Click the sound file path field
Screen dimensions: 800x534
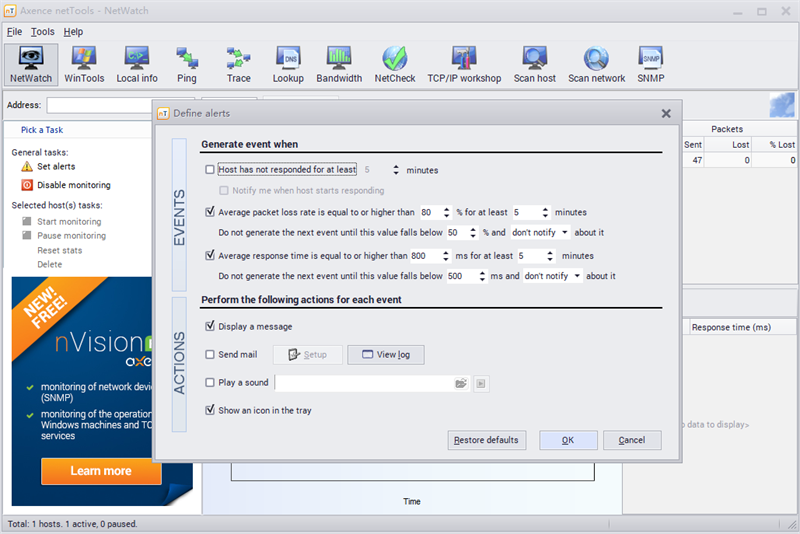[x=364, y=384]
